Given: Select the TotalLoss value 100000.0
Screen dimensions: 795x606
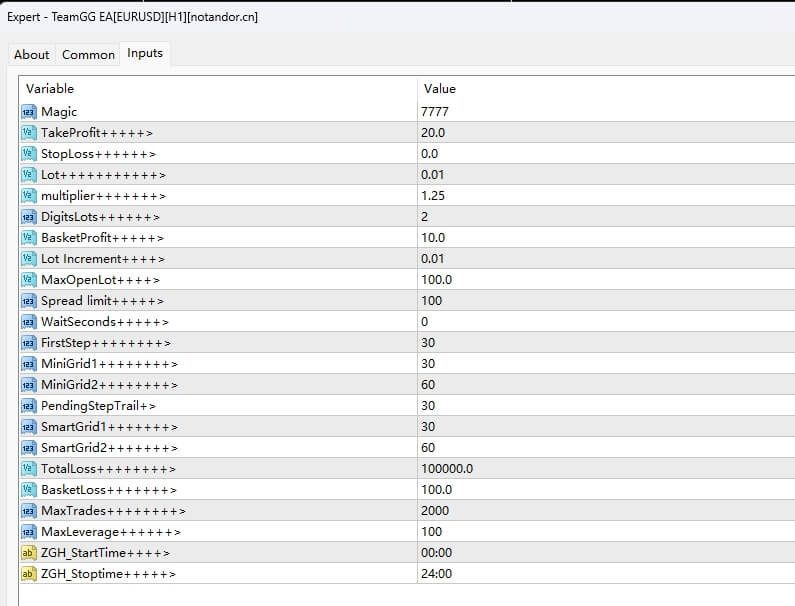Looking at the screenshot, I should [x=447, y=469].
